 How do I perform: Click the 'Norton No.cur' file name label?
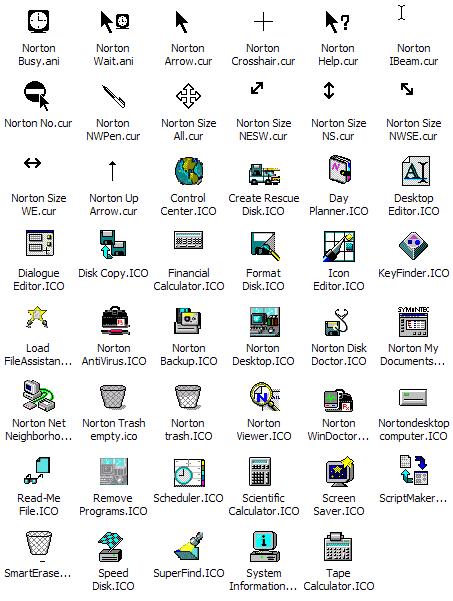click(38, 123)
